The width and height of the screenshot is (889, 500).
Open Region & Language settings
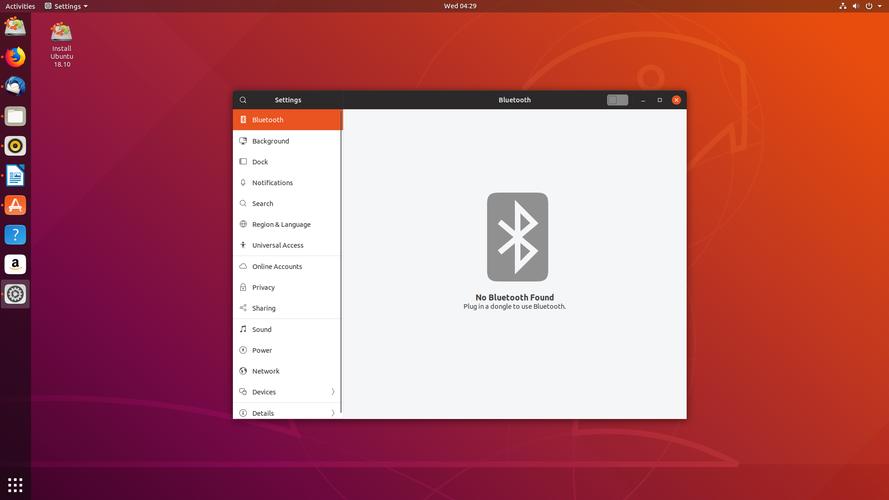[286, 224]
